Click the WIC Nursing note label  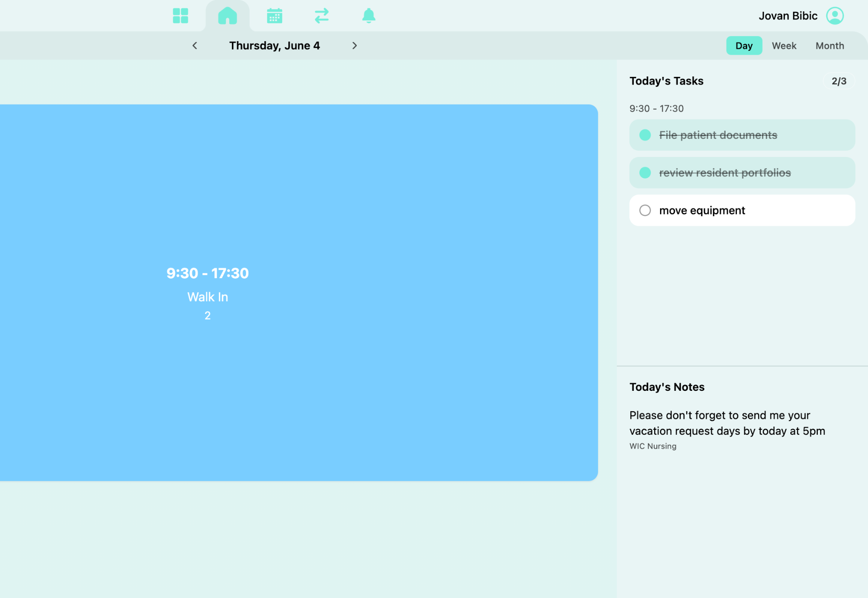point(653,446)
